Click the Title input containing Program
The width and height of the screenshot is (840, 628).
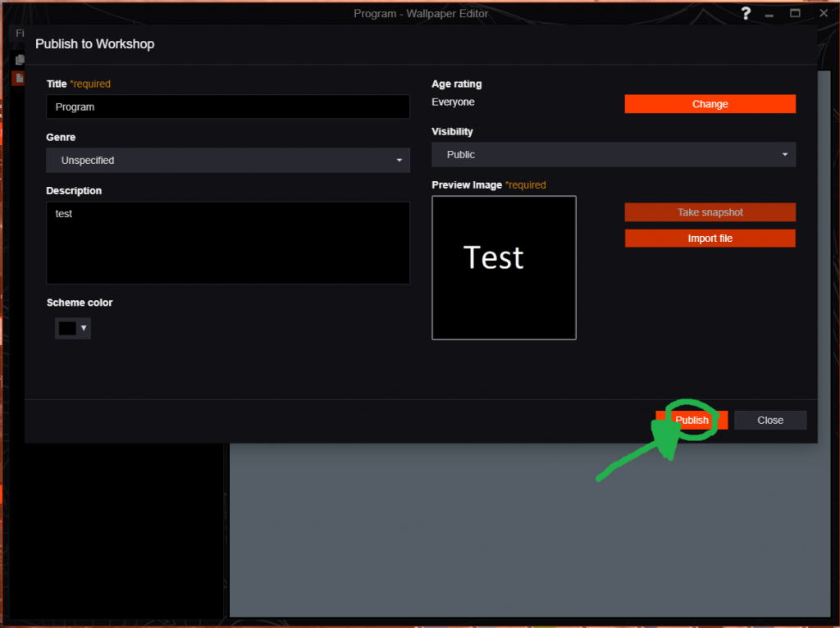pos(228,107)
